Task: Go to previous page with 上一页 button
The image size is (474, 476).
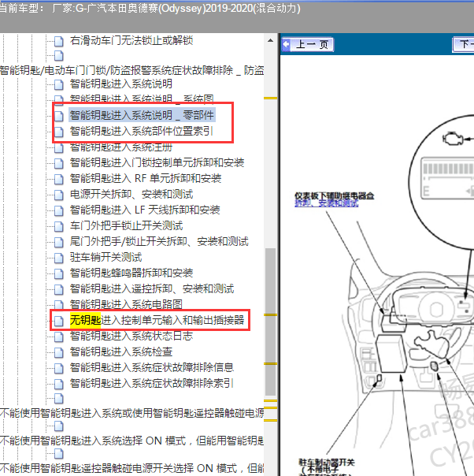Action: coord(308,45)
